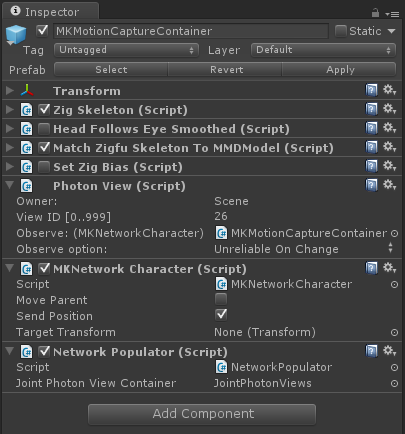Open help icon for Network Populator script
The image size is (405, 434).
[371, 351]
